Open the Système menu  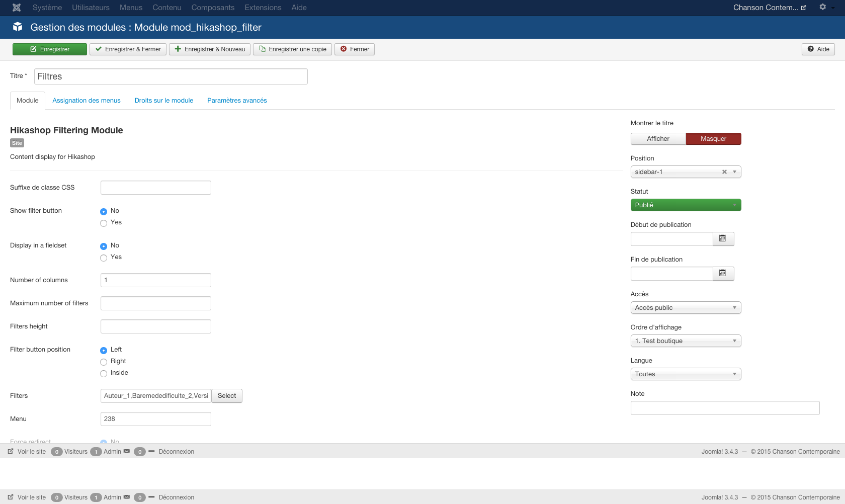coord(47,8)
